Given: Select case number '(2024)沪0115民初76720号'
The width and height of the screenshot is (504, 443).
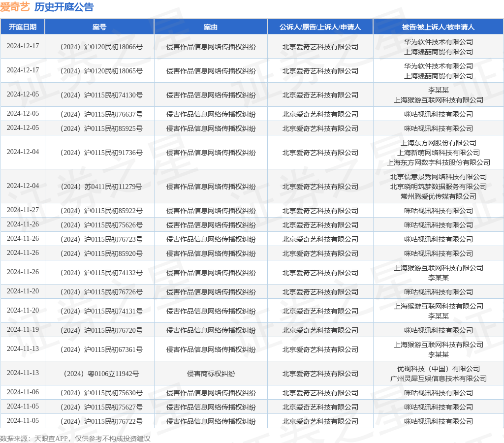Looking at the screenshot, I should click(101, 330).
